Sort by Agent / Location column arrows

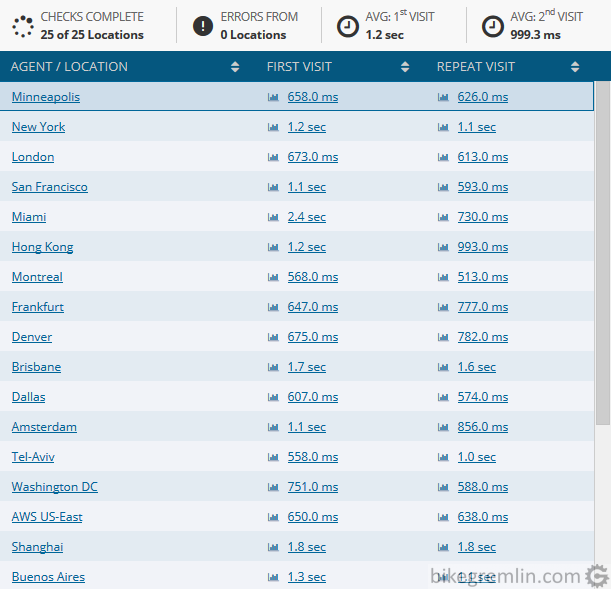click(235, 67)
